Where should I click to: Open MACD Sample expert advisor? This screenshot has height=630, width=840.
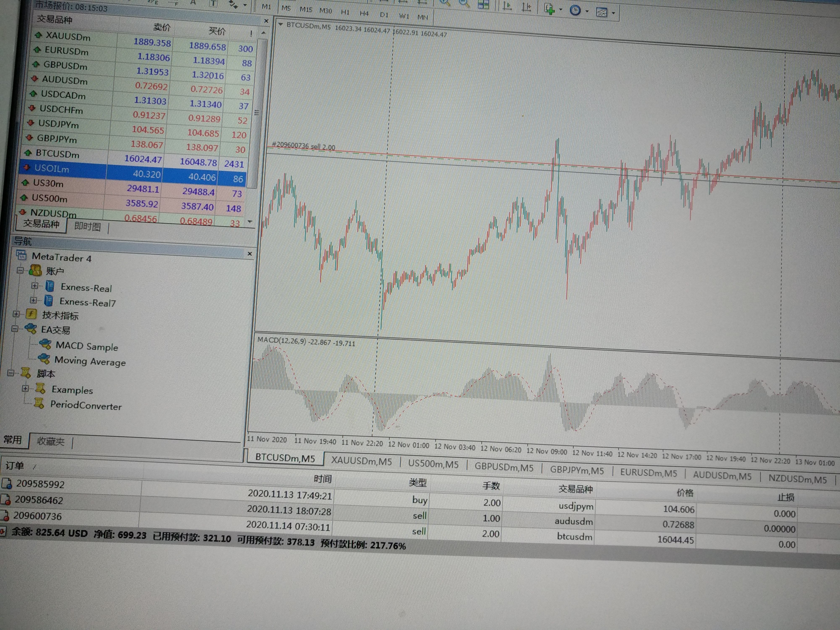(87, 346)
